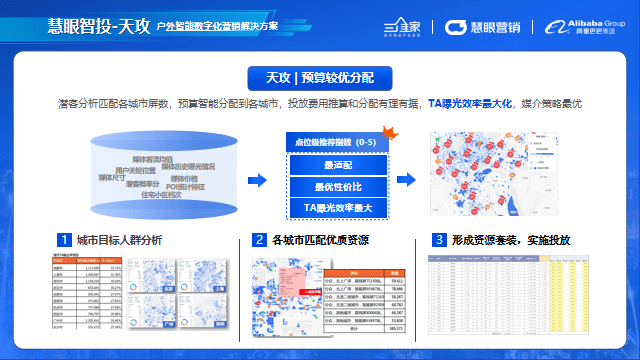Screen dimensions: 640x360
Task: Click the blue arrow after the data cylinder
Action: pyautogui.click(x=257, y=180)
